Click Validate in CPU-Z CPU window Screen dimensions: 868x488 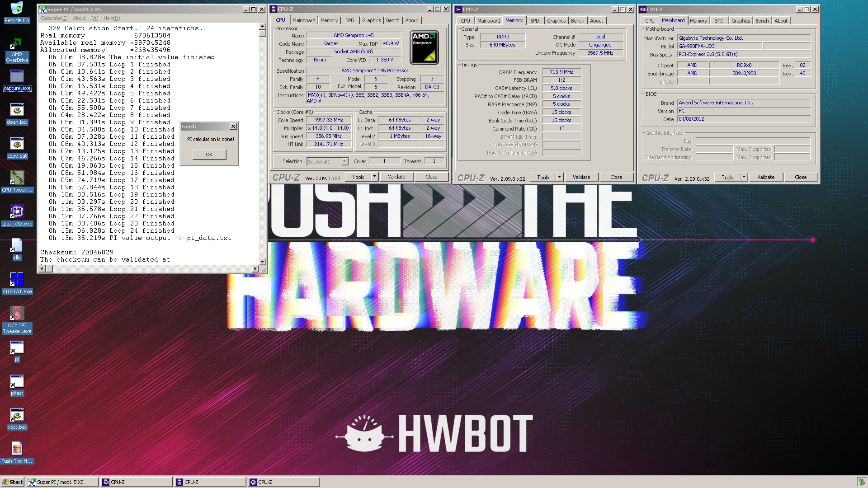pos(396,177)
